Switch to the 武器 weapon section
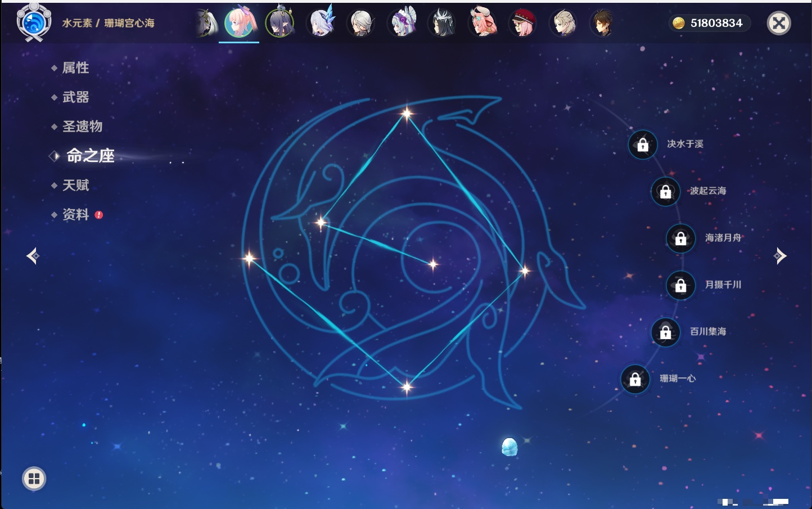 pyautogui.click(x=75, y=97)
